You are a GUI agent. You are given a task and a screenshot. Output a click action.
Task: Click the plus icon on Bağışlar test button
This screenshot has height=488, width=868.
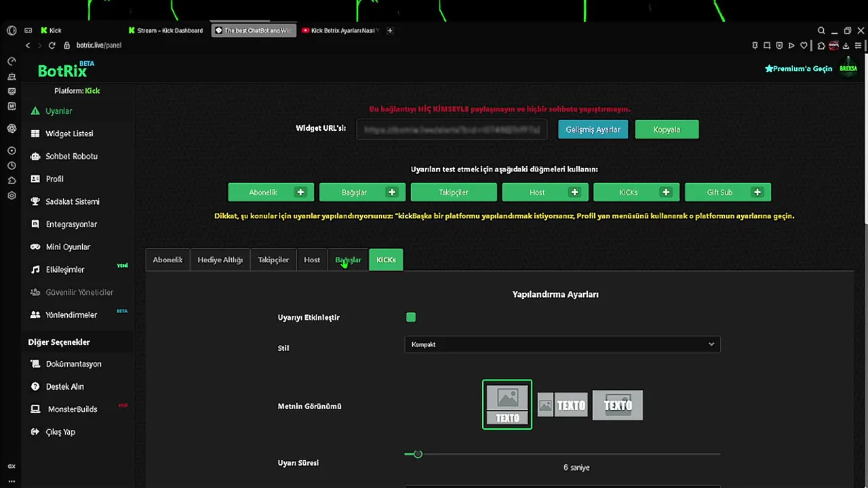tap(391, 192)
